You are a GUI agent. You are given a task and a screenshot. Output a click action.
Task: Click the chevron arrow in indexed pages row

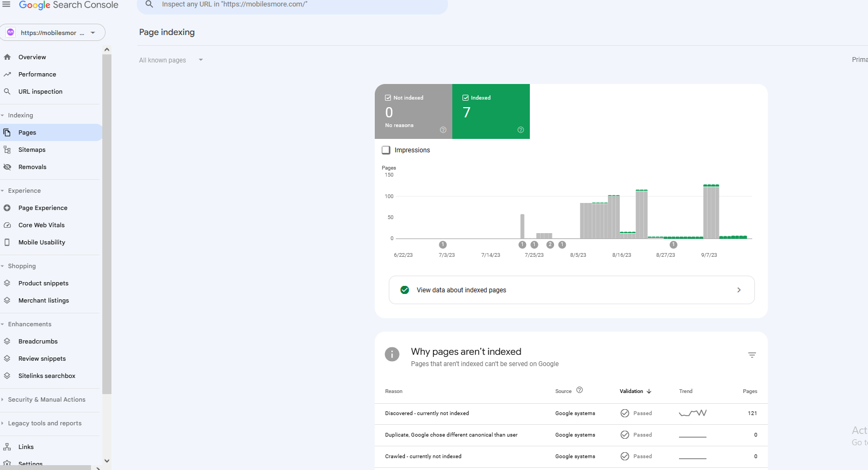pos(739,290)
